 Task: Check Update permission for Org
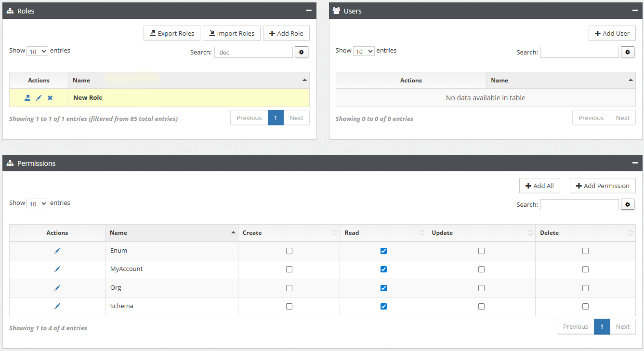(481, 288)
